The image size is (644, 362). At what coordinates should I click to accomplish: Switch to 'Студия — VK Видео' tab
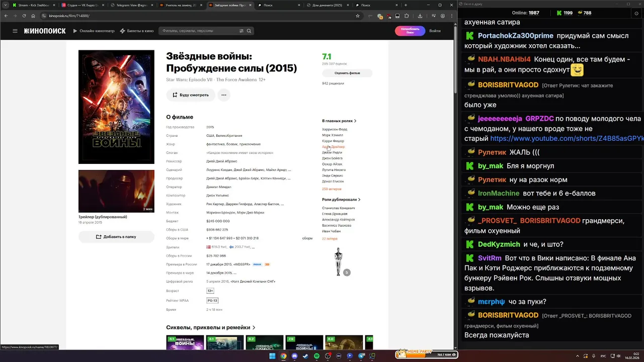tap(82, 5)
